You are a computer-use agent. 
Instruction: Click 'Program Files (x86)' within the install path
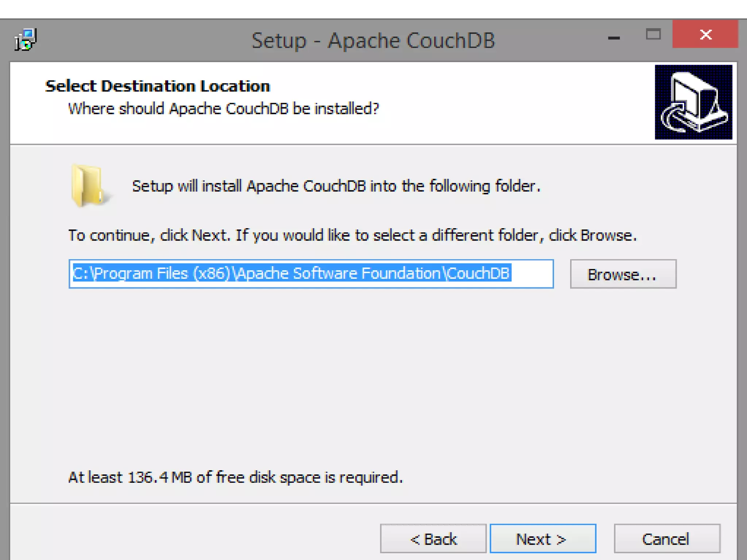pos(162,273)
